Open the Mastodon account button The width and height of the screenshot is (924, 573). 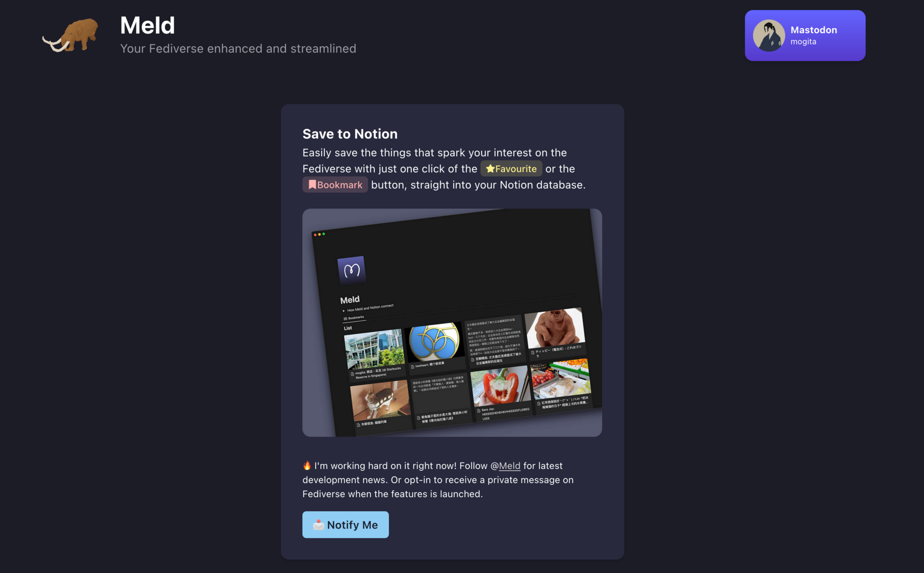805,35
